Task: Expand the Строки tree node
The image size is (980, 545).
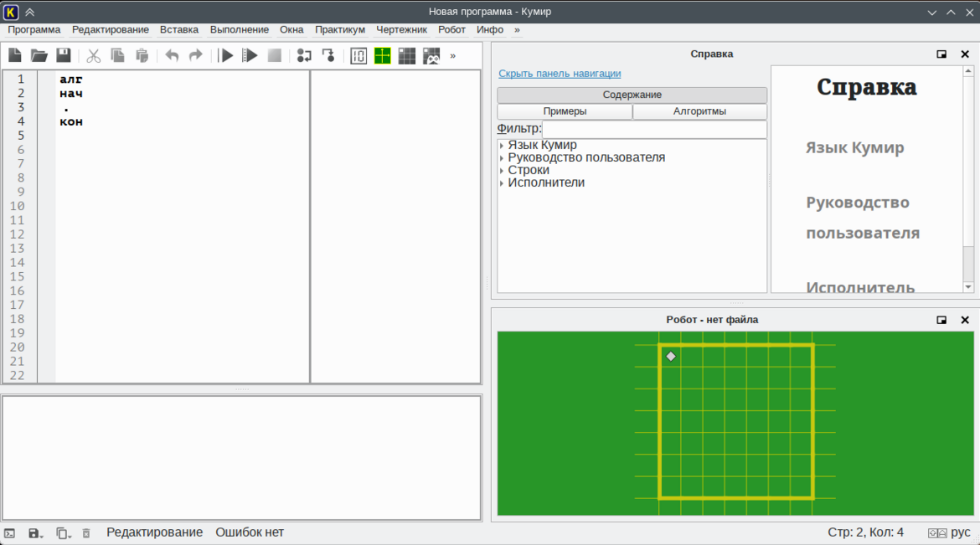Action: [502, 170]
